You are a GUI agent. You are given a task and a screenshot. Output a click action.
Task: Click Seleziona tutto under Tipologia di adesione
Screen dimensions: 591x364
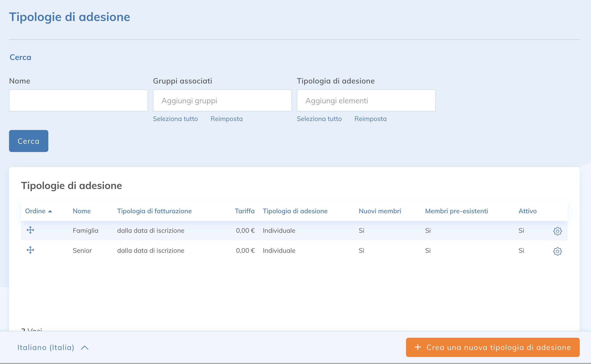tap(319, 119)
